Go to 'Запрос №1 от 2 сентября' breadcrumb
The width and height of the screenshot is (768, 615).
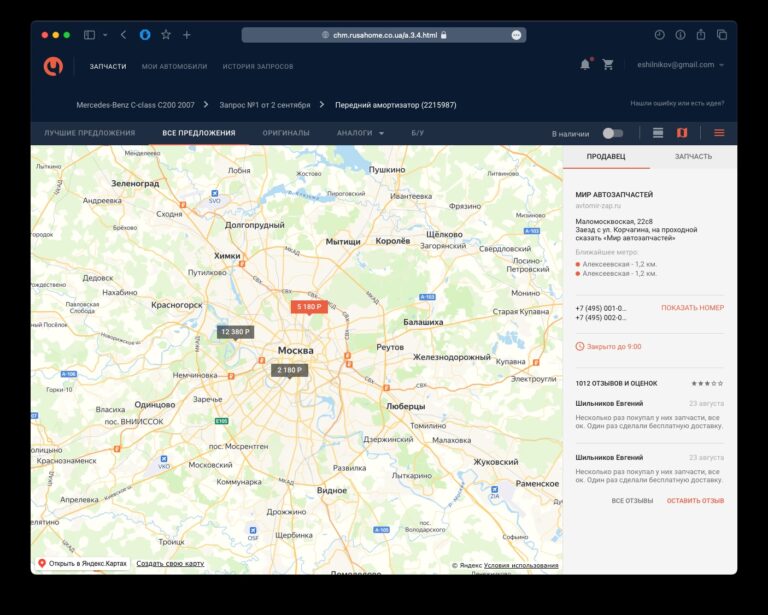click(264, 105)
